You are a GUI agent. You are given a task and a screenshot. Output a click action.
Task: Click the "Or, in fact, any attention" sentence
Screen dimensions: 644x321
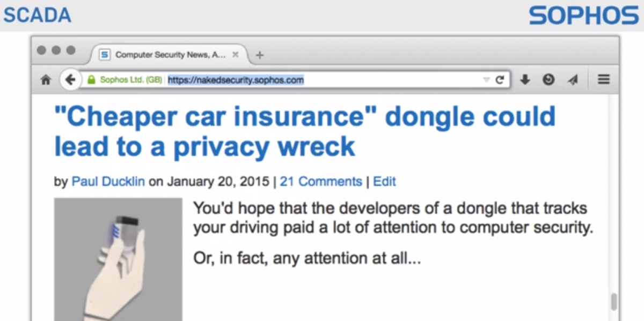pos(307,259)
